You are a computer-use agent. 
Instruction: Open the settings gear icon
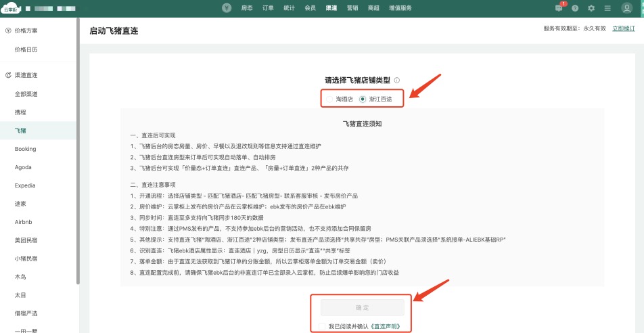click(591, 8)
